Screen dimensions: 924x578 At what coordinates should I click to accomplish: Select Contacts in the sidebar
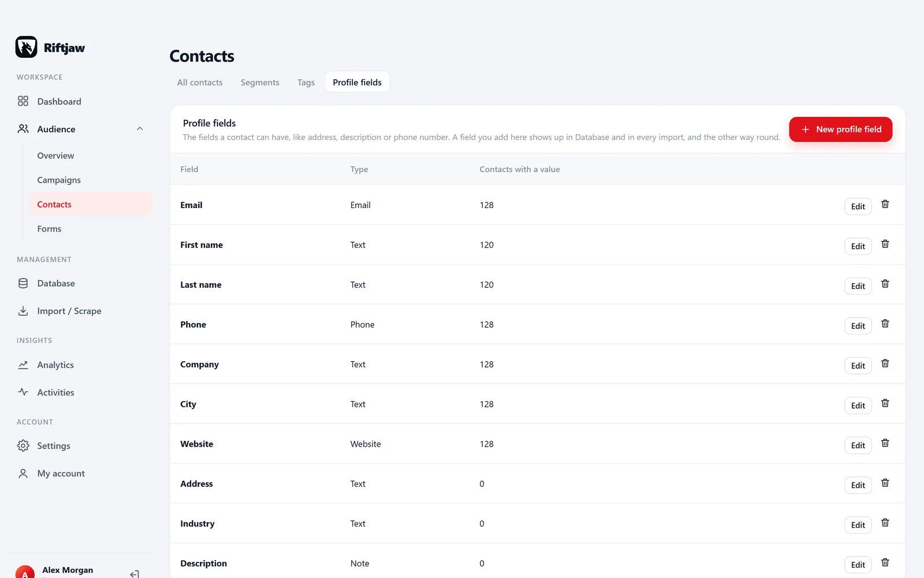[x=91, y=204]
